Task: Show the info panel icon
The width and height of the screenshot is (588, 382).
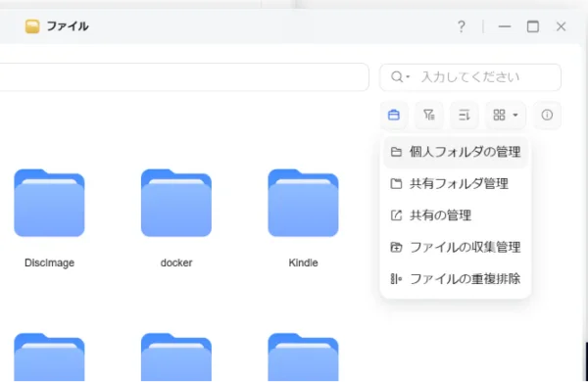Action: (x=547, y=115)
